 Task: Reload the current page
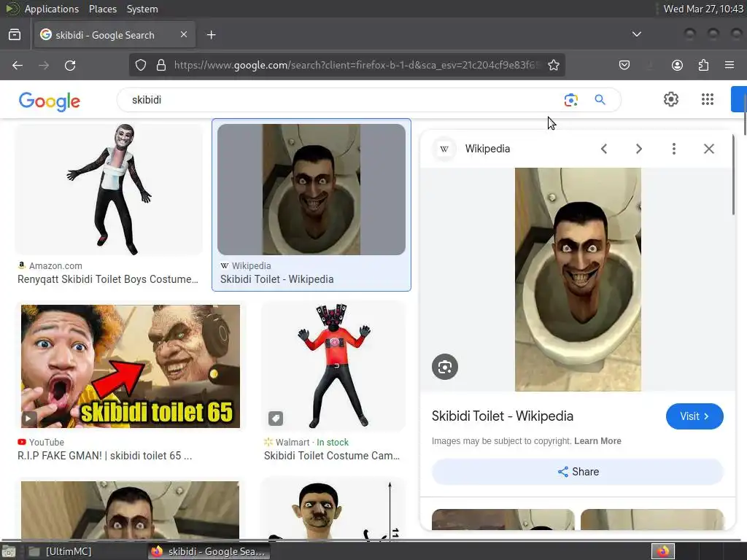(70, 65)
